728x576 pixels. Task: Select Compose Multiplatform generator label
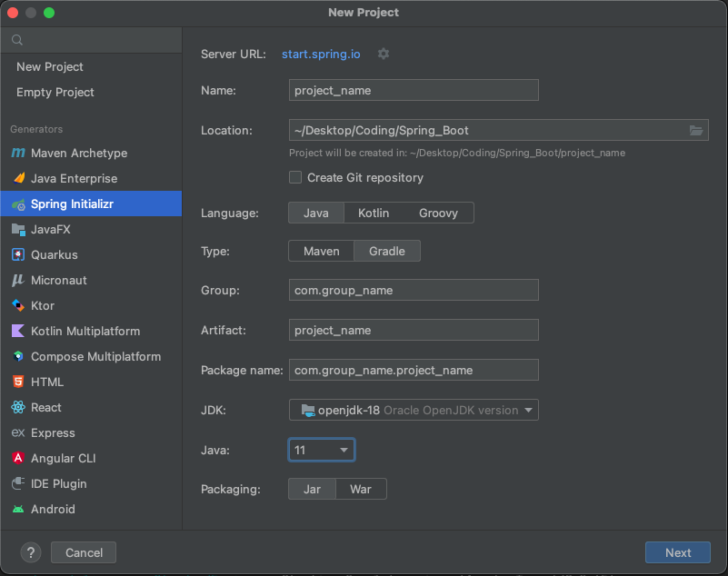[96, 356]
